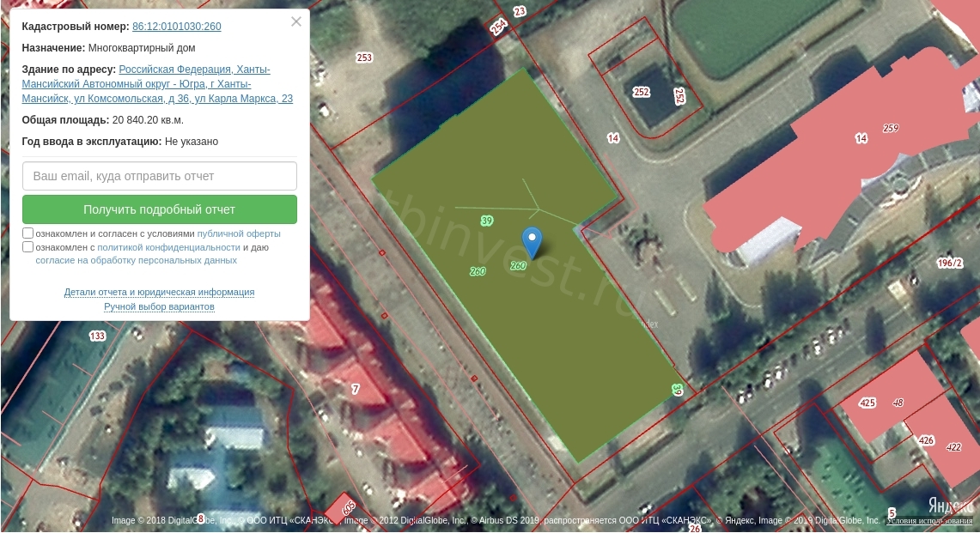Select pink building labeled 259
This screenshot has width=980, height=533.
pos(891,128)
